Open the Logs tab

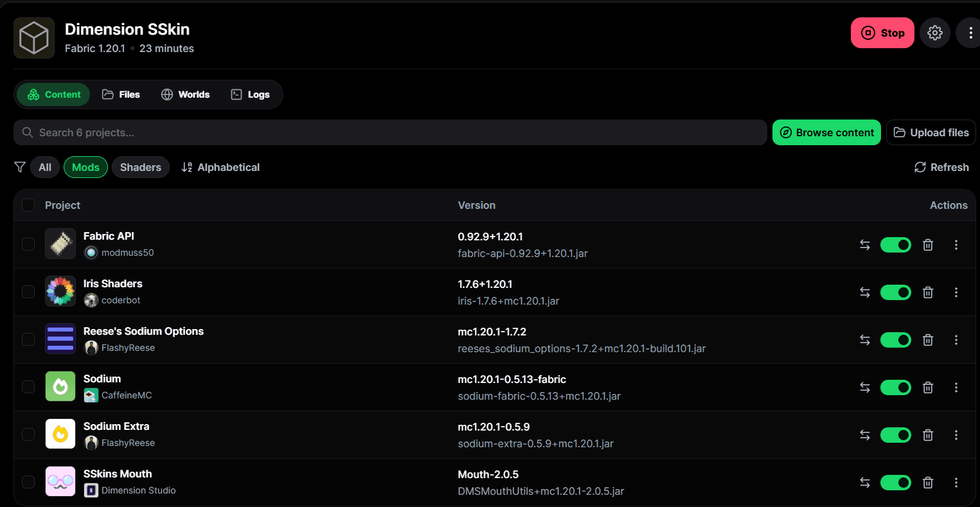250,94
